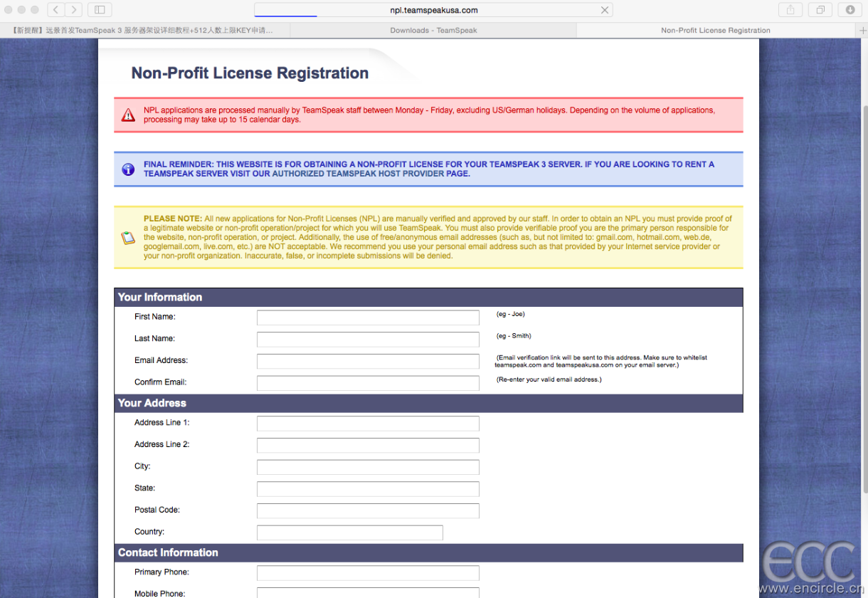Click the 'Non-Profit License Registration' page heading
Viewport: 868px width, 598px height.
(250, 73)
